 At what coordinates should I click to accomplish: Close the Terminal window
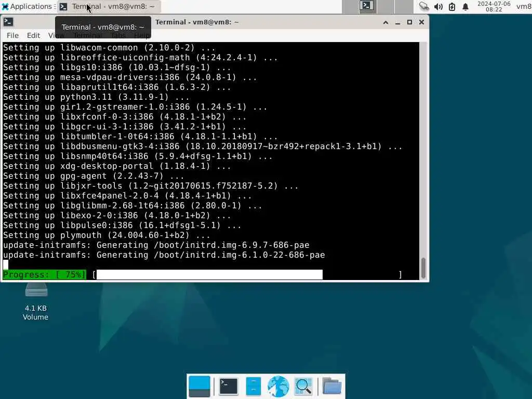click(x=421, y=22)
